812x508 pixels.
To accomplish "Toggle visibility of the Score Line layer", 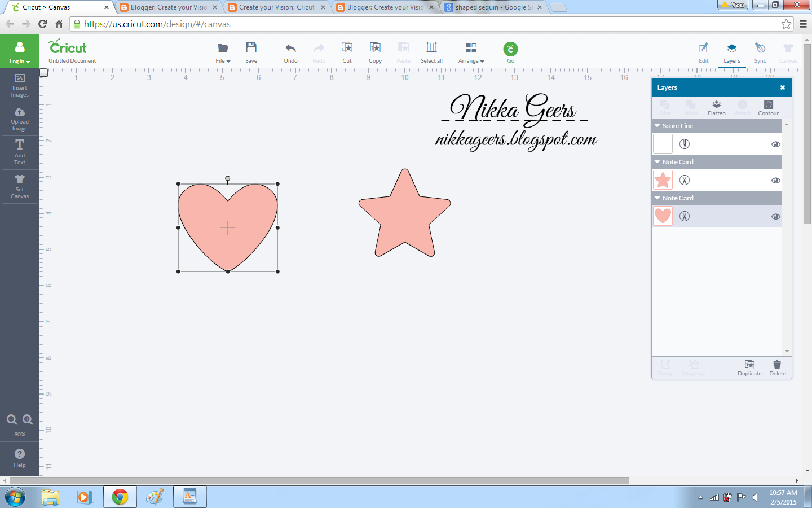I will [x=775, y=144].
